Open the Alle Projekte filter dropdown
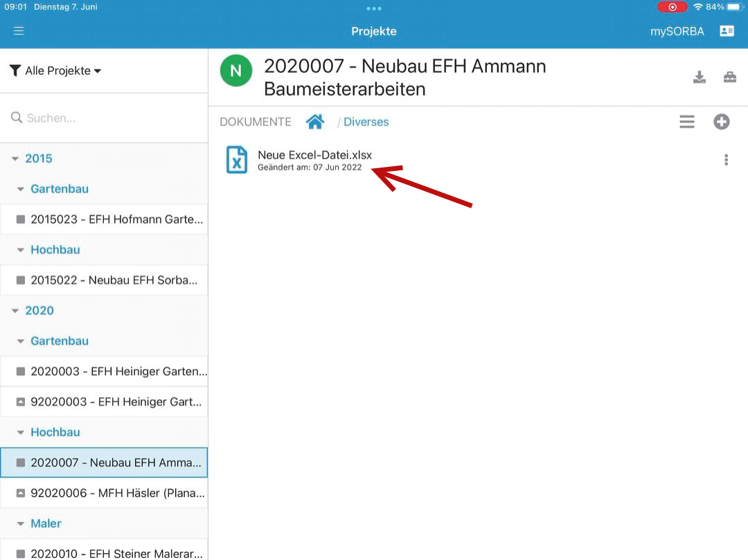The height and width of the screenshot is (560, 748). (56, 71)
